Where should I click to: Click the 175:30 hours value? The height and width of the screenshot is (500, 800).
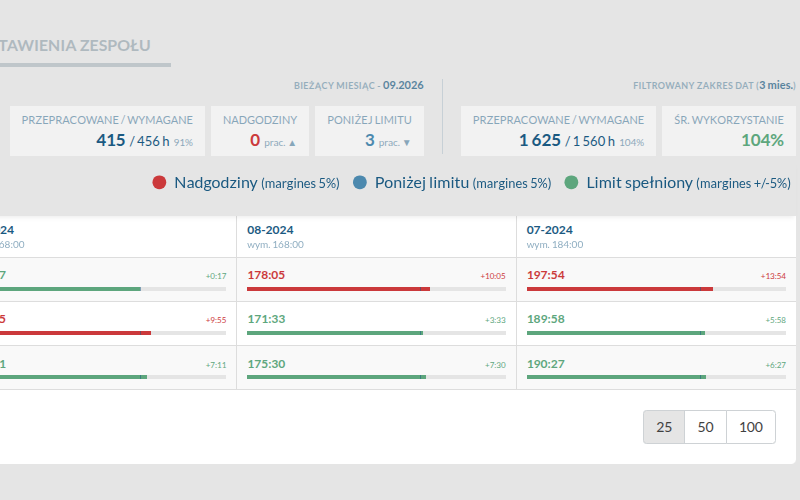[266, 364]
